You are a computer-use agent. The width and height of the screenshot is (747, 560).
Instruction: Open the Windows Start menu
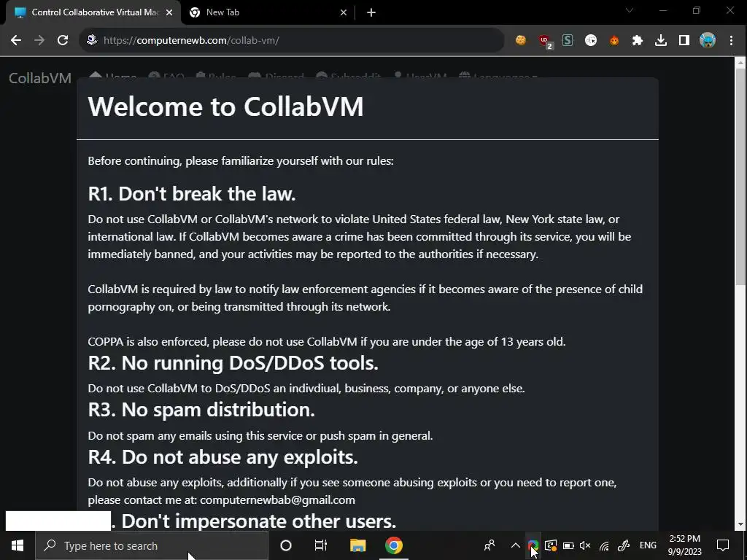pyautogui.click(x=18, y=545)
